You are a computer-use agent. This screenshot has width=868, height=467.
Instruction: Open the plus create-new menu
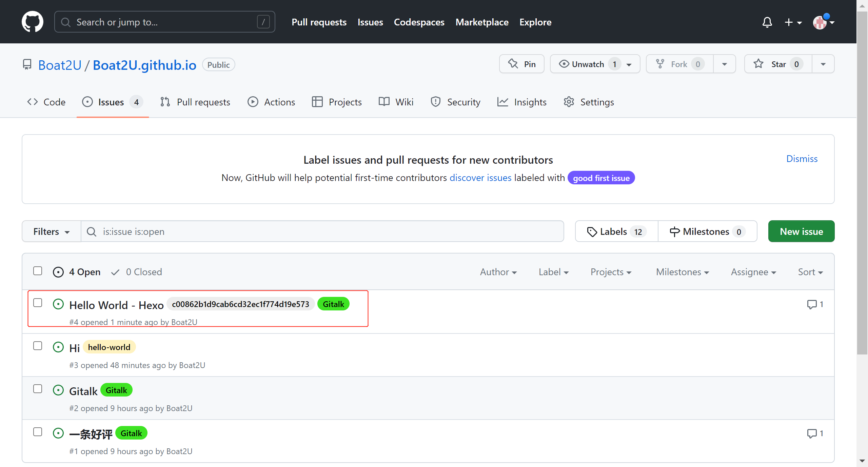click(x=793, y=22)
